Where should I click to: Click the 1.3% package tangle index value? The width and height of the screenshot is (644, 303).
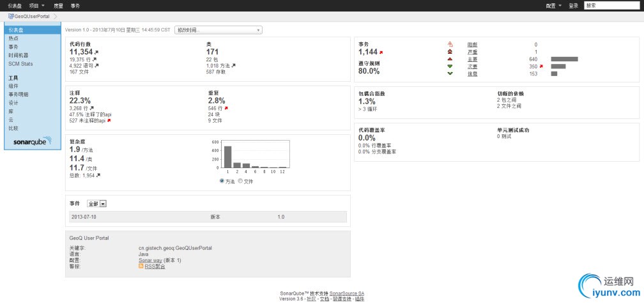367,101
